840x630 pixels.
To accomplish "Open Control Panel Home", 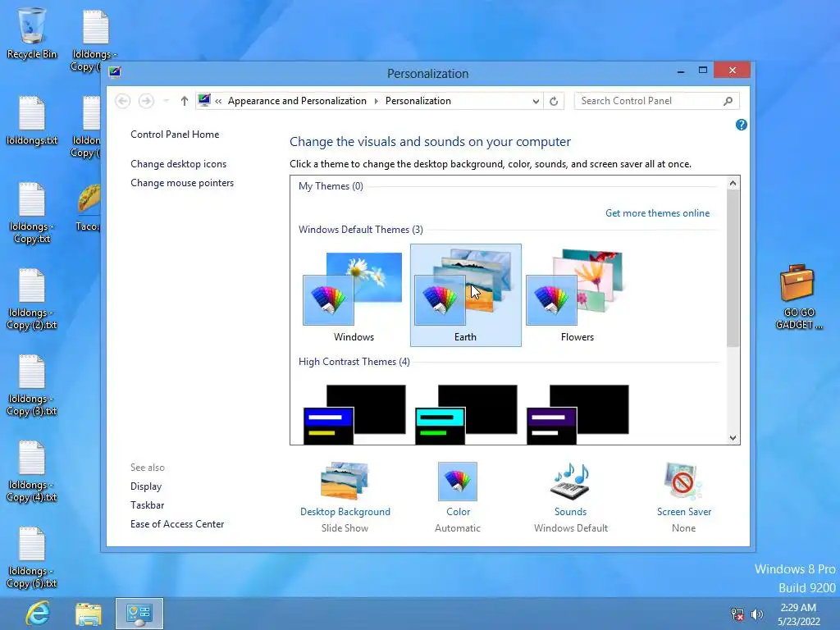I will tap(175, 135).
